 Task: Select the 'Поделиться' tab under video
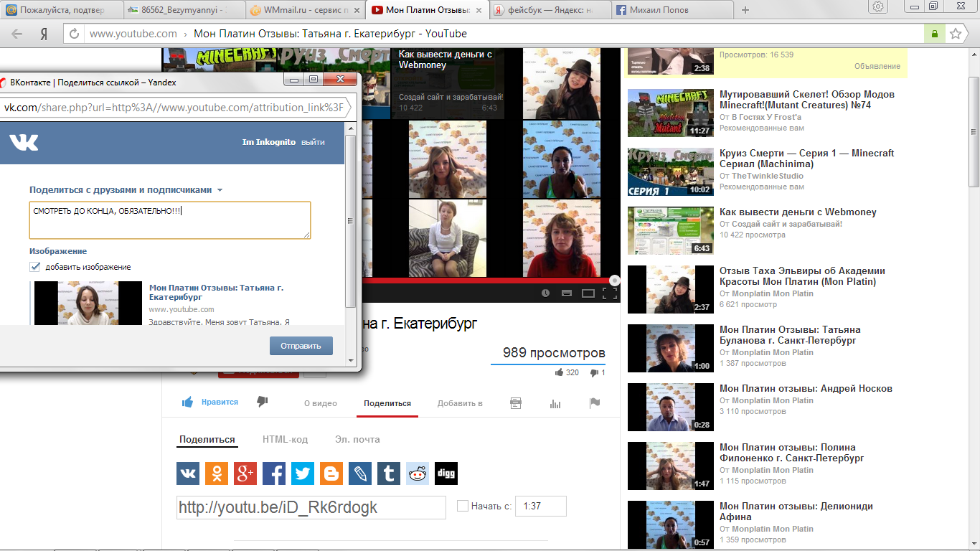(387, 403)
